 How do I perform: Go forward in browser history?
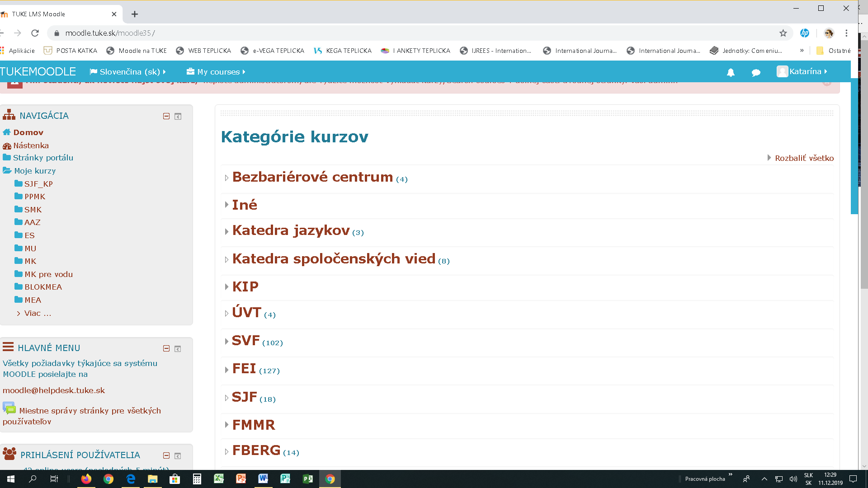click(x=18, y=33)
